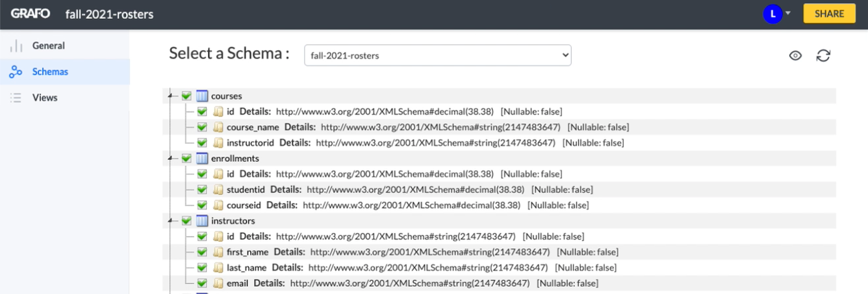Click the instructors table icon
The width and height of the screenshot is (868, 294).
coord(202,221)
